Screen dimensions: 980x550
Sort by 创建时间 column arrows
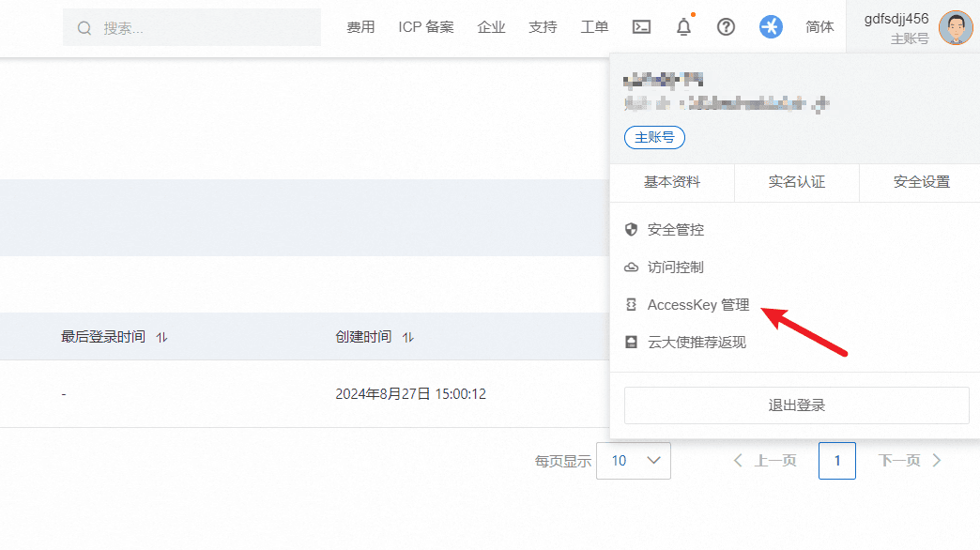pos(408,337)
